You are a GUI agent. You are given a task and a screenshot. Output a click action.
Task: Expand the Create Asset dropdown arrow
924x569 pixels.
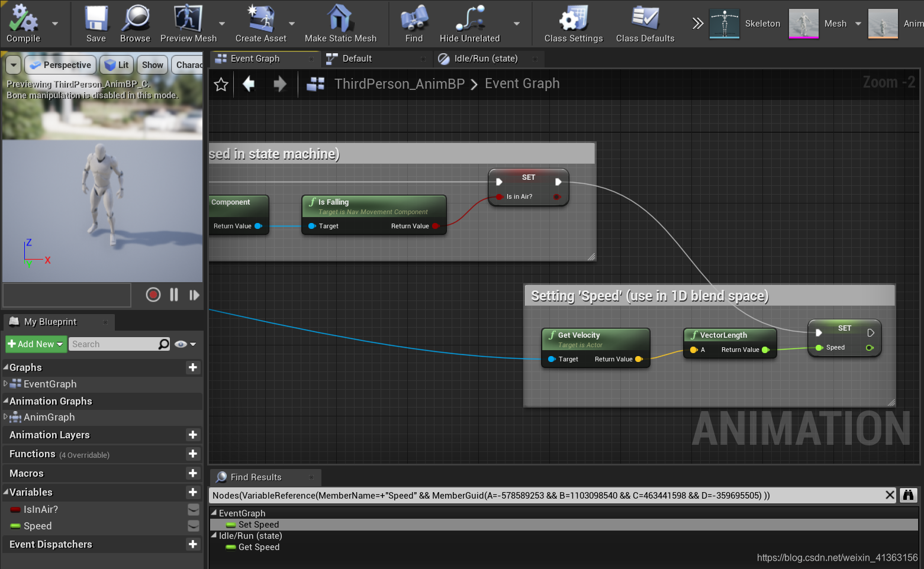point(292,24)
